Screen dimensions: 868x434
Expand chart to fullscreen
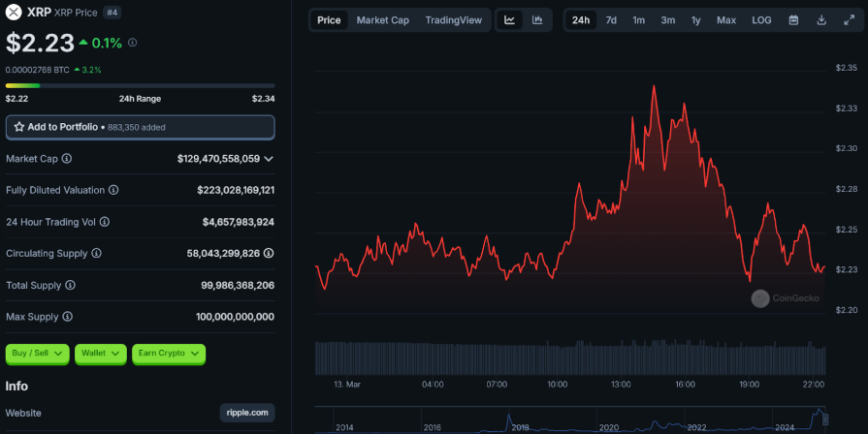tap(849, 20)
